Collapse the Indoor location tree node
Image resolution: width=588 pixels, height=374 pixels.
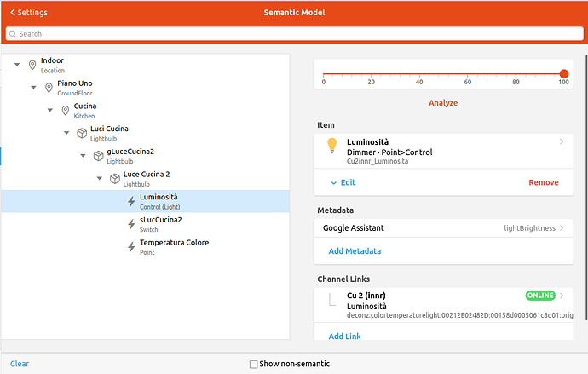(x=17, y=66)
